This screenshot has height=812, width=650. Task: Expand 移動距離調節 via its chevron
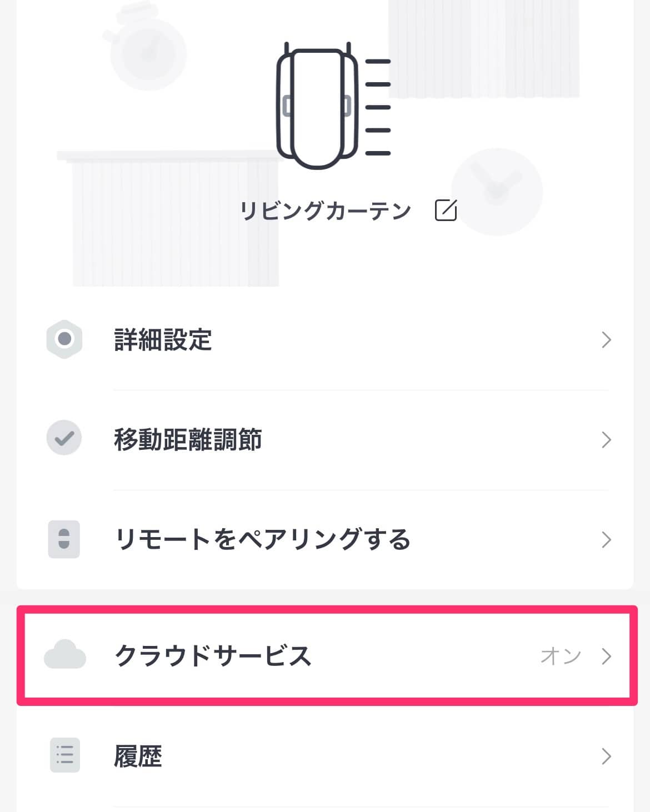click(607, 440)
